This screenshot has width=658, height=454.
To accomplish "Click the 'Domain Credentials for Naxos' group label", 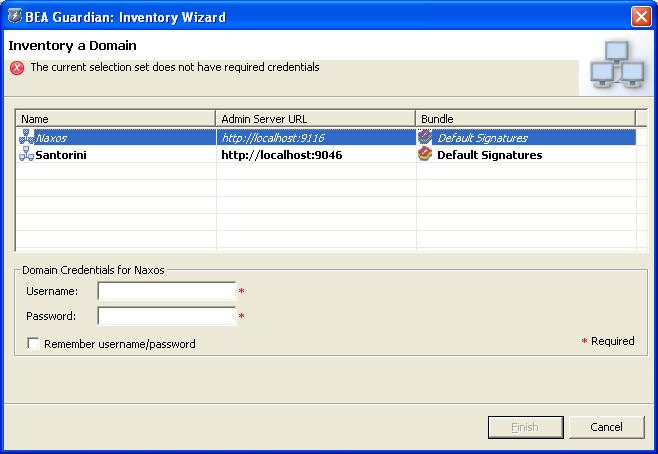I will click(93, 270).
